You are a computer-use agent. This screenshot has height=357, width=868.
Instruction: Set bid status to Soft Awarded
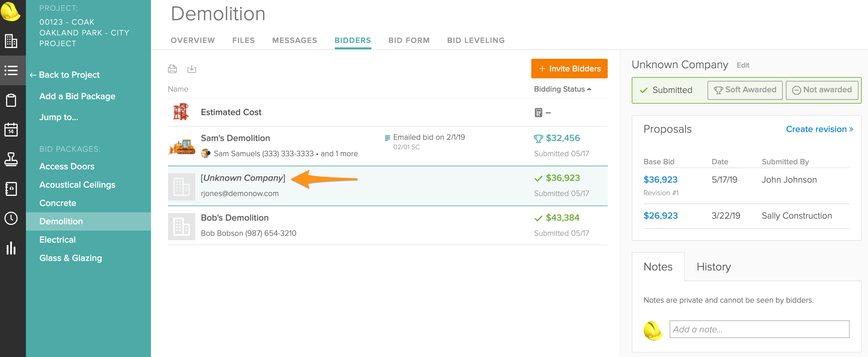(x=745, y=90)
